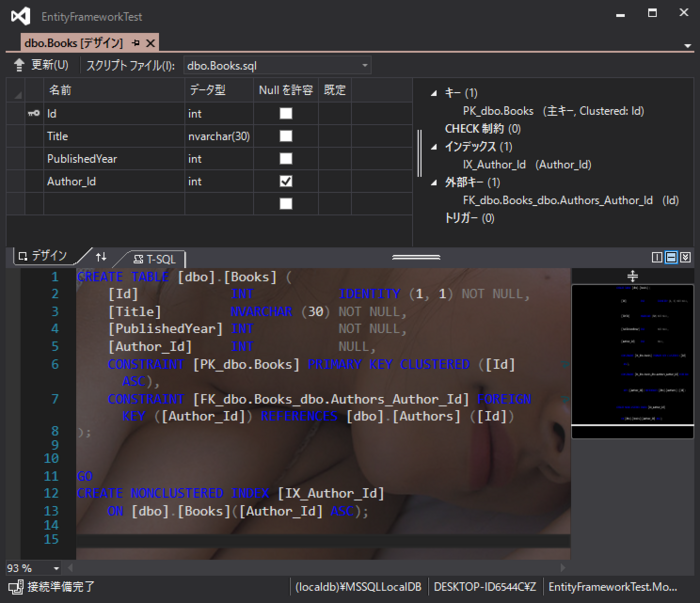Click the horizontal scrollbar left arrow
700x603 pixels.
click(x=71, y=568)
